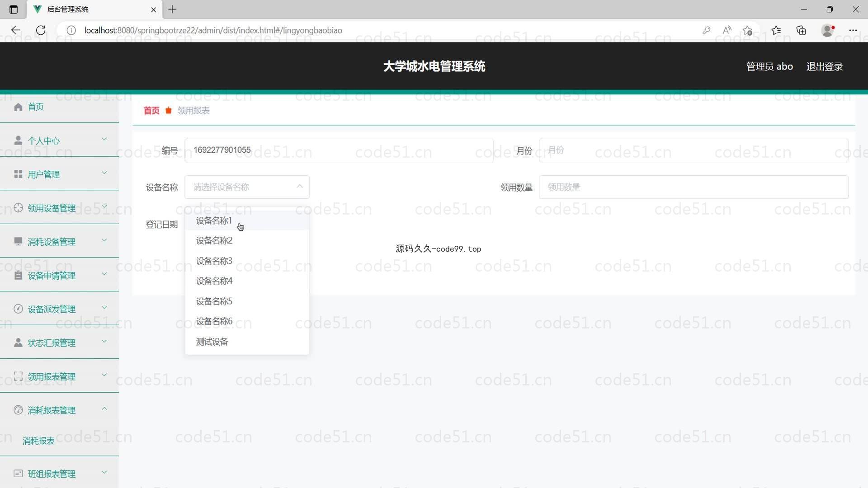Open the 设备派发管理 sidebar menu
Viewport: 868px width, 488px height.
click(59, 309)
